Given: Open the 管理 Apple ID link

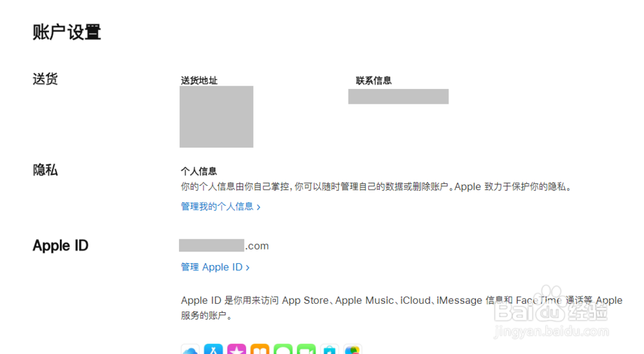Looking at the screenshot, I should [215, 267].
